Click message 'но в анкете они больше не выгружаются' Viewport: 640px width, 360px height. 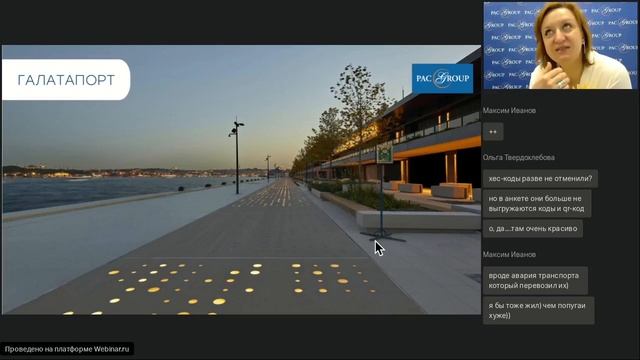[x=537, y=204]
